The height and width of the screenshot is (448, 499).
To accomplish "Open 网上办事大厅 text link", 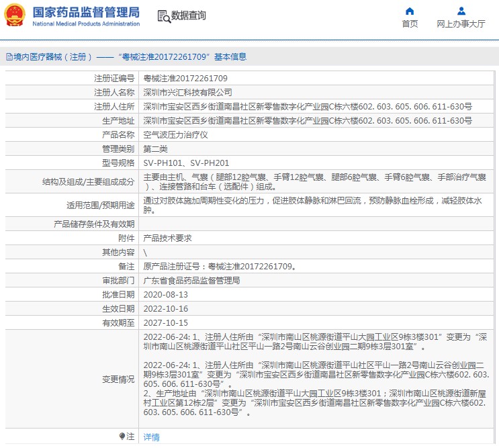I will (x=461, y=24).
